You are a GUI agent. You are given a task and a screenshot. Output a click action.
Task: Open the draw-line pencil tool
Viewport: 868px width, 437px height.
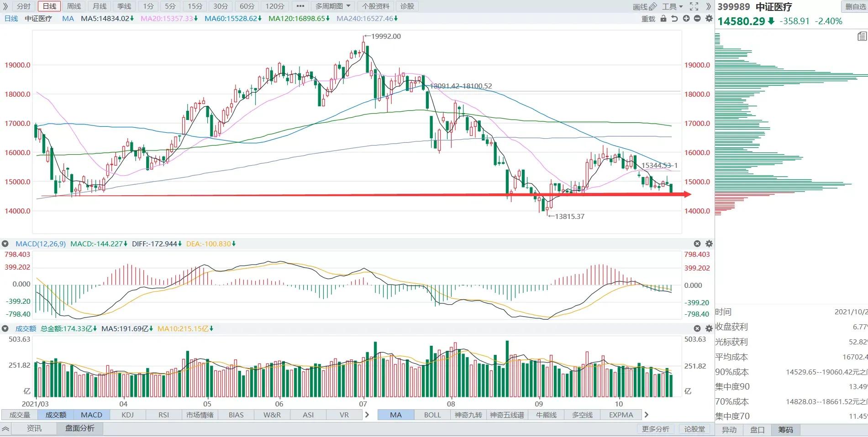(645, 6)
